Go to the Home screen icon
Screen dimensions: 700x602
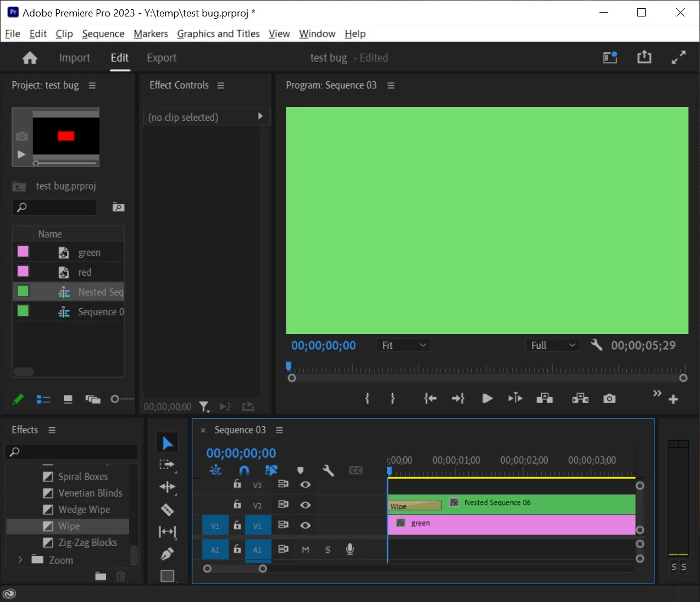(x=30, y=58)
